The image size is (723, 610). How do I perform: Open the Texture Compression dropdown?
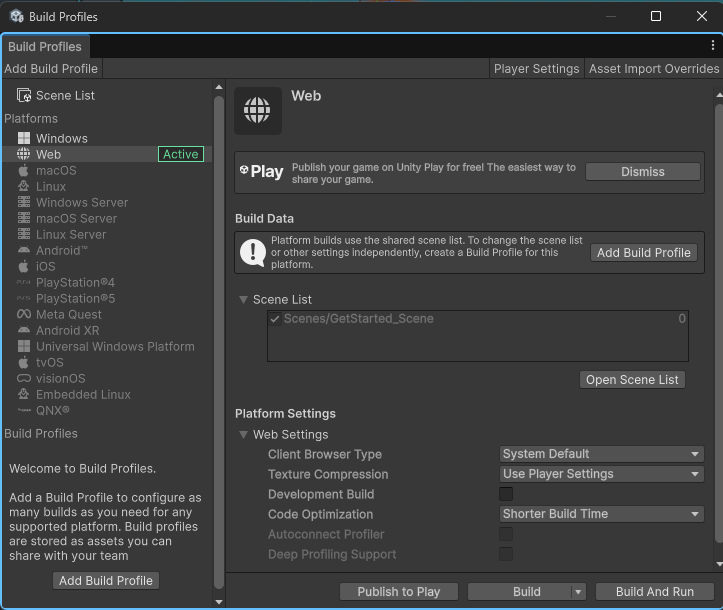click(601, 474)
